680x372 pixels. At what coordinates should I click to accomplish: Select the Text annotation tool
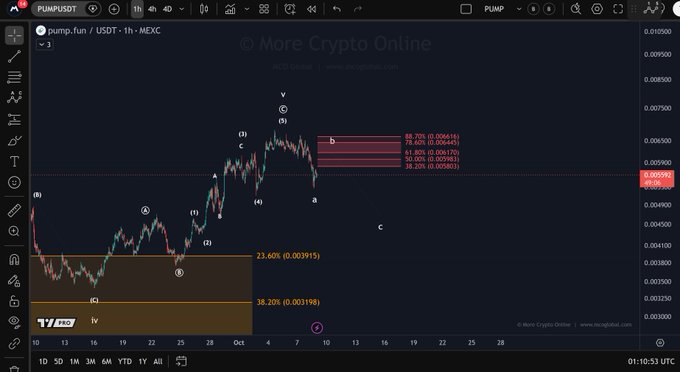[14, 162]
